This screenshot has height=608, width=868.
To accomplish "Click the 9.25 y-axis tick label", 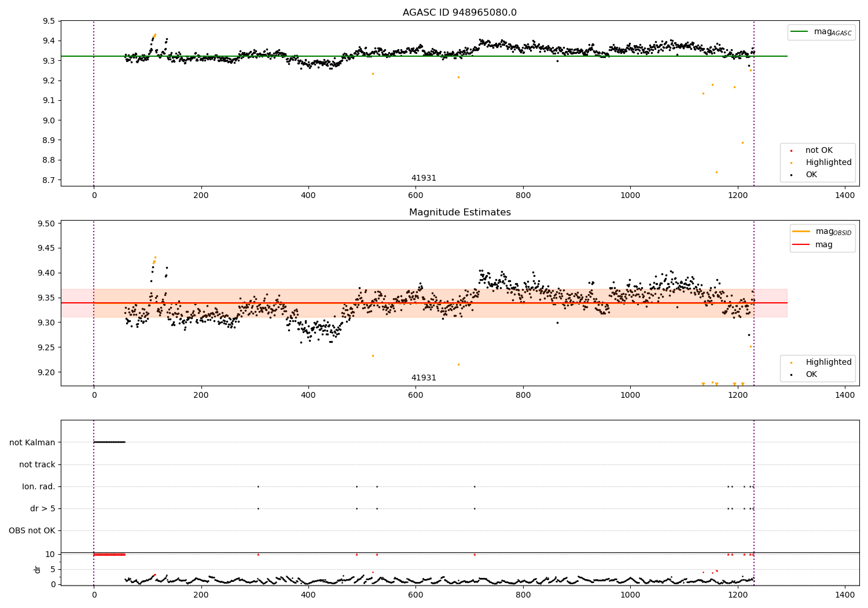I will point(47,347).
